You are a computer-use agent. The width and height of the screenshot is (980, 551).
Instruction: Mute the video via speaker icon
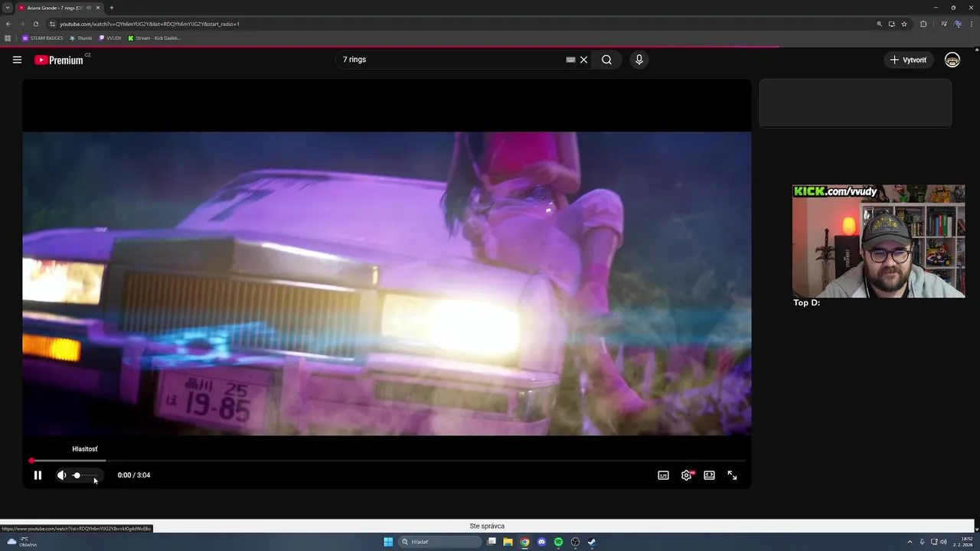61,475
